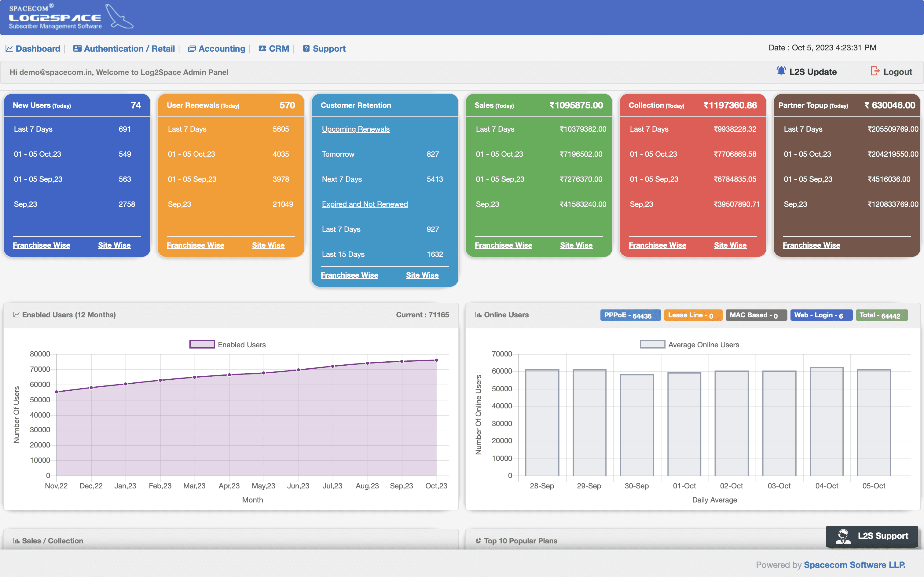924x577 pixels.
Task: Click the Sales / Collection panel icon
Action: [x=16, y=541]
